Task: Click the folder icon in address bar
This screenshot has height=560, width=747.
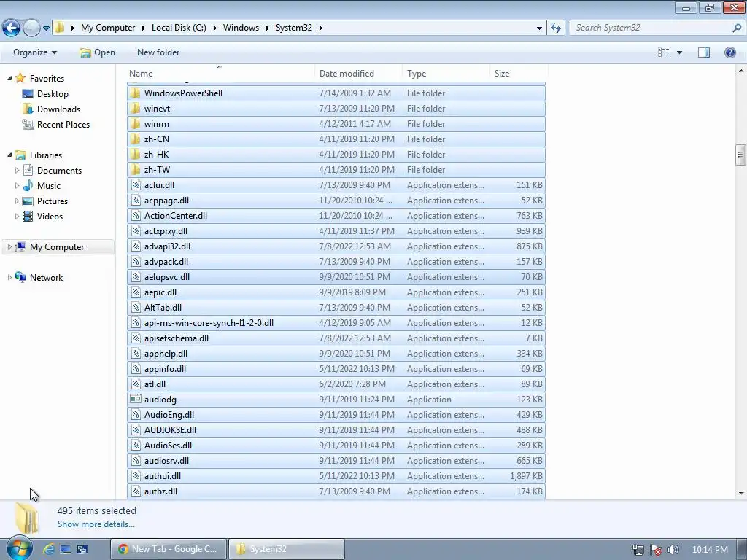Action: [x=59, y=28]
